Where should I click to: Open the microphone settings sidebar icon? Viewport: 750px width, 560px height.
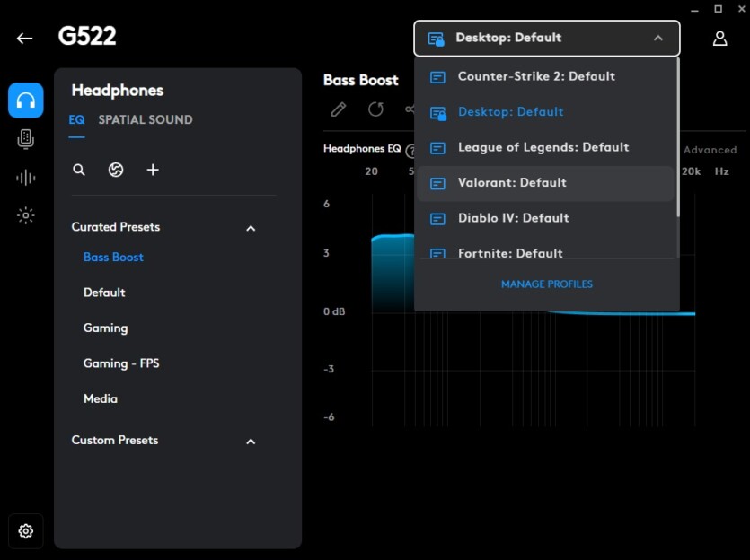click(x=26, y=139)
